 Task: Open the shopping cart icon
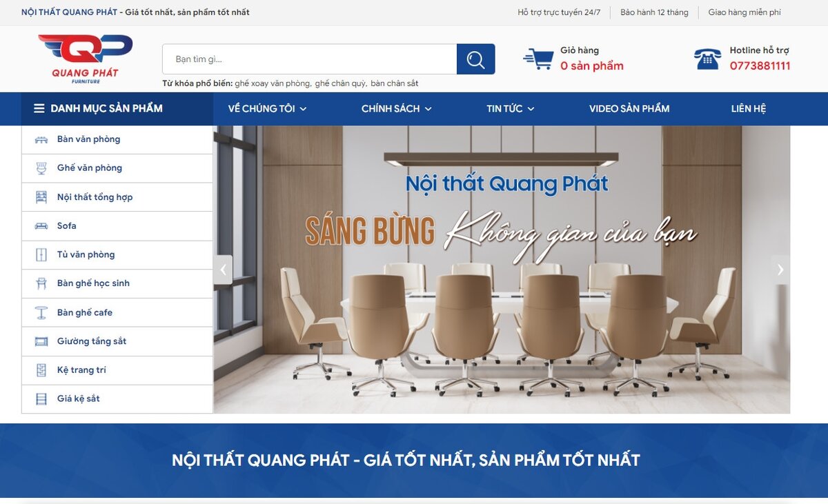538,59
